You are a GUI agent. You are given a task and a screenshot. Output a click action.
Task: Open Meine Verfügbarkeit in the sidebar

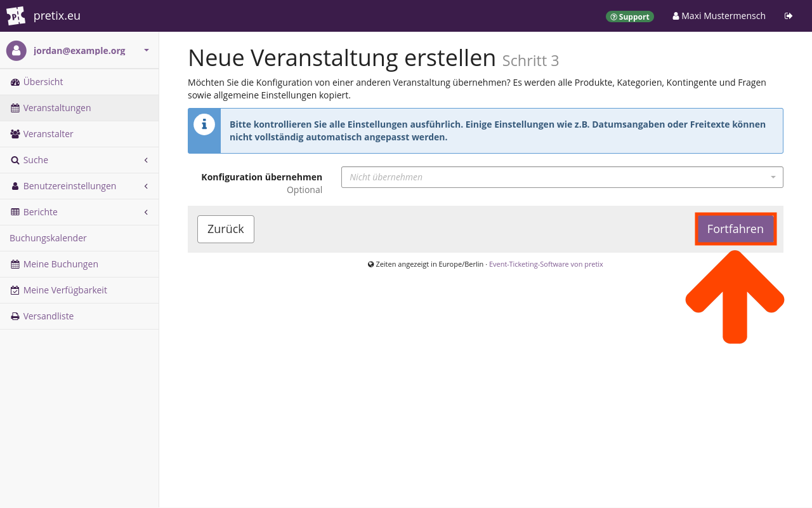(x=79, y=290)
